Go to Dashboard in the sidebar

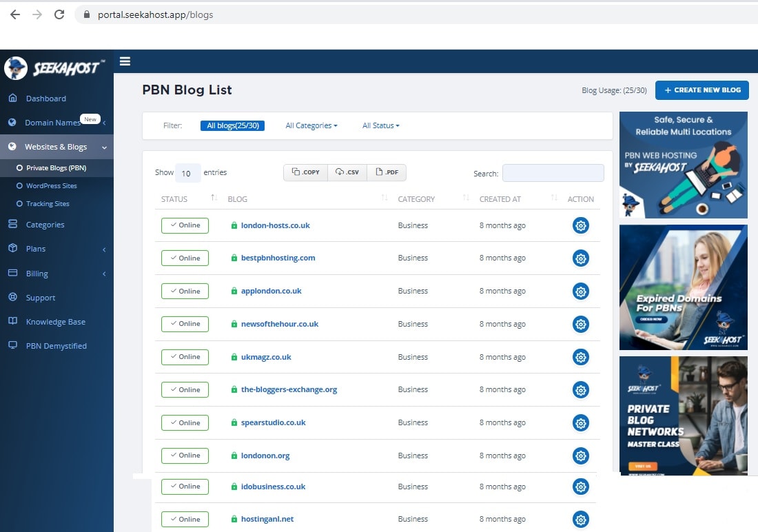(x=45, y=99)
